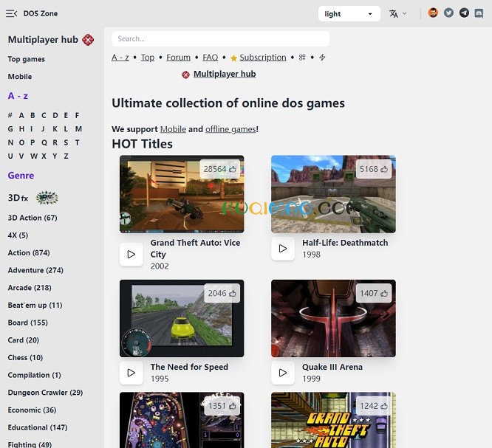Like Quake III Arena via 1407 thumbs-up

coord(373,294)
